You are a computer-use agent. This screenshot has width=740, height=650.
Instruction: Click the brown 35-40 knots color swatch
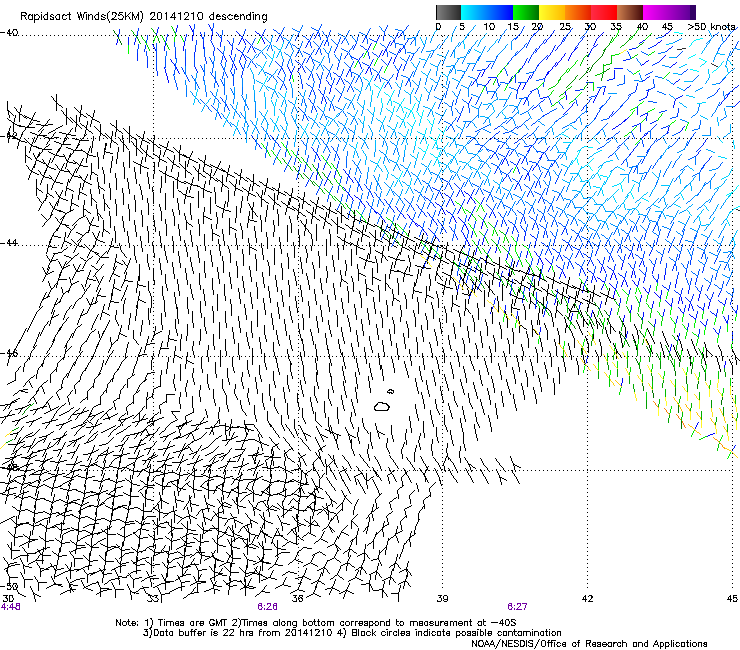click(630, 12)
